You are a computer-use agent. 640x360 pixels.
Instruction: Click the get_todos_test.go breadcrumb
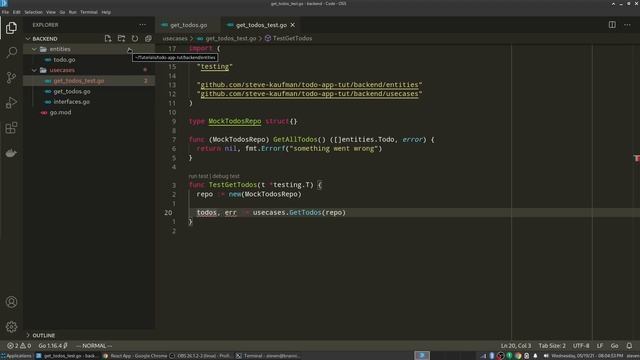click(x=231, y=38)
